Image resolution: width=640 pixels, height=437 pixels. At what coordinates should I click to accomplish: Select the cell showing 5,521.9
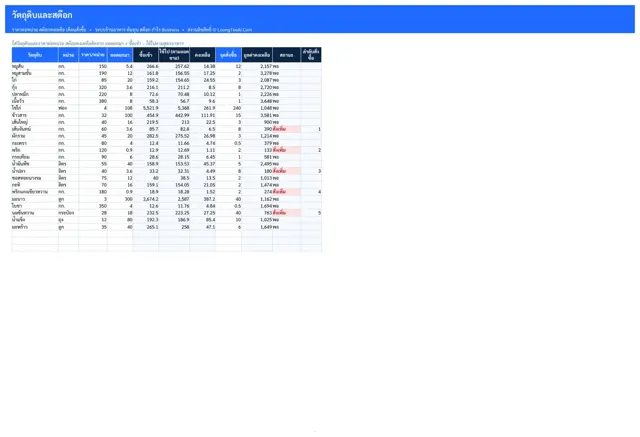coord(146,108)
